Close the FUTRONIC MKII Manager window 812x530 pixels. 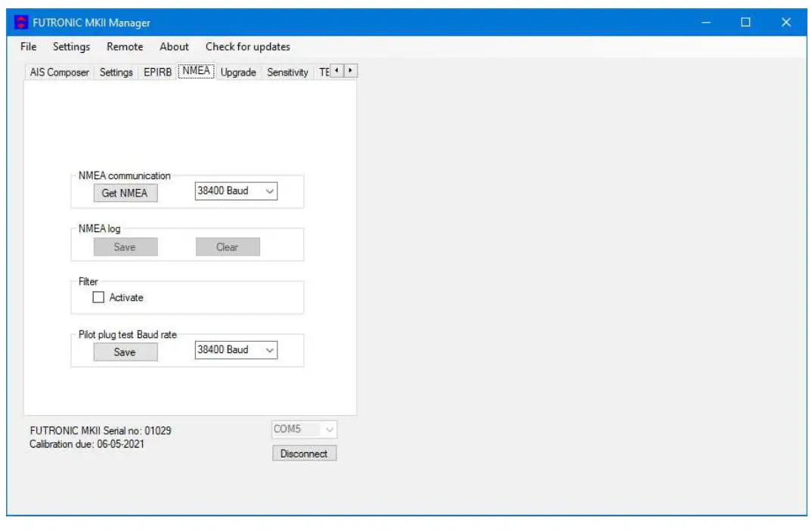786,22
